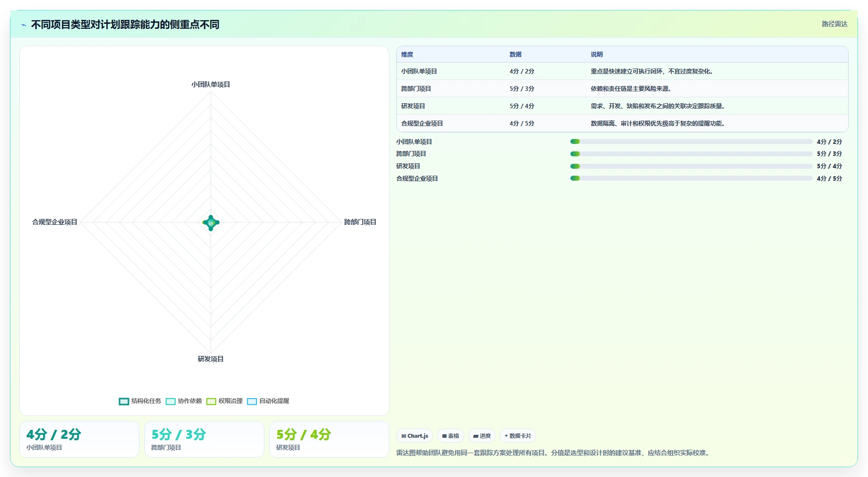
Task: Click the footnote text starting 雷达图帮助团队
Action: [554, 453]
